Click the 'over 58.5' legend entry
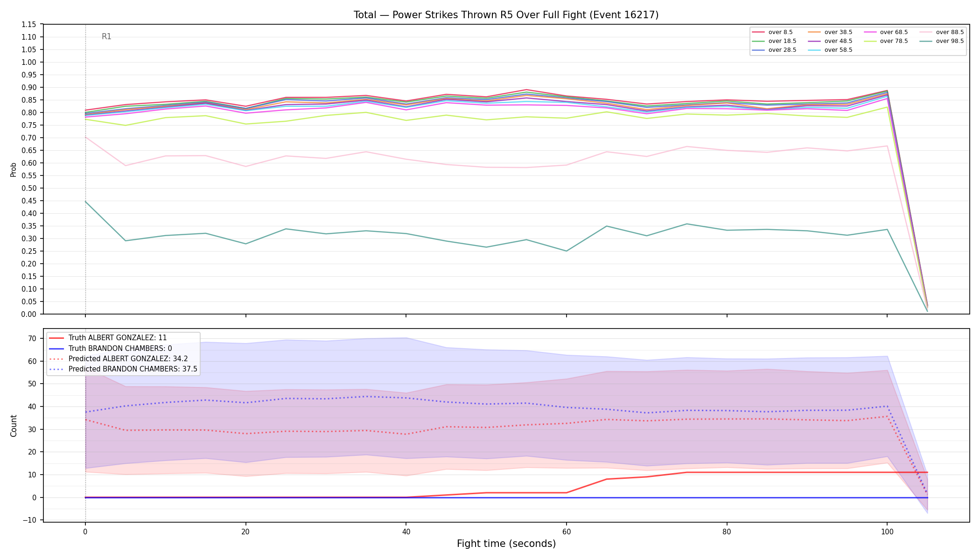 point(830,50)
